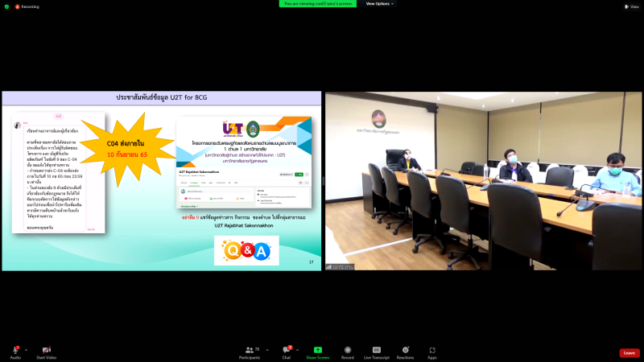
Task: Expand the caret next to Participants
Action: pyautogui.click(x=266, y=349)
